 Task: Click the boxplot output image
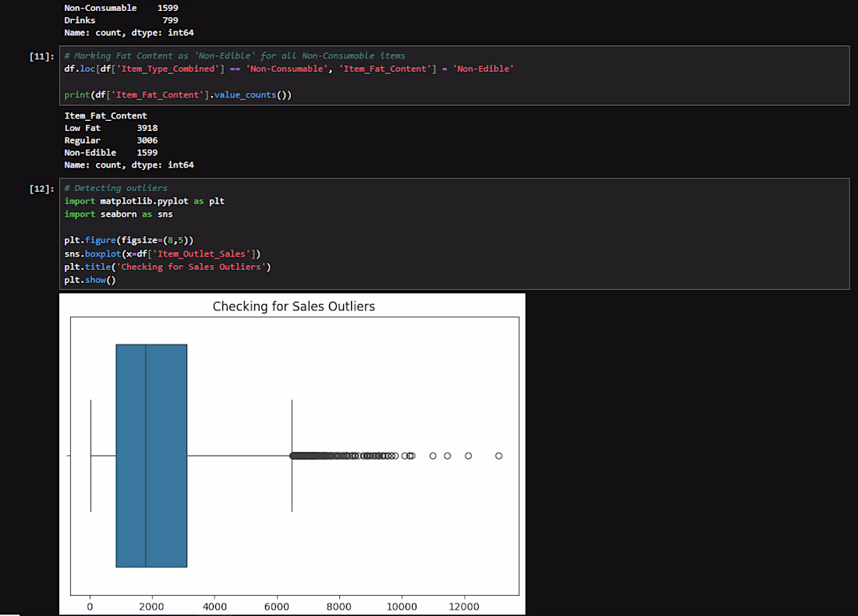click(292, 454)
